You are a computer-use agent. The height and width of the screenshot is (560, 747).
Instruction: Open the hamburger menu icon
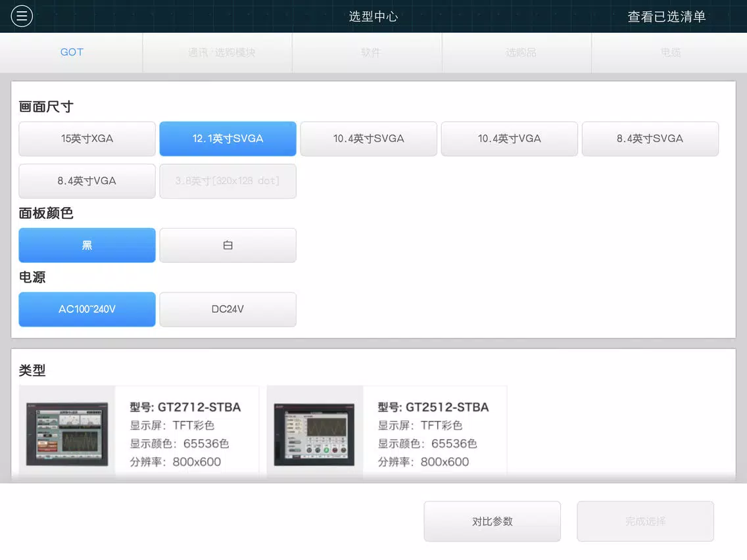tap(22, 16)
